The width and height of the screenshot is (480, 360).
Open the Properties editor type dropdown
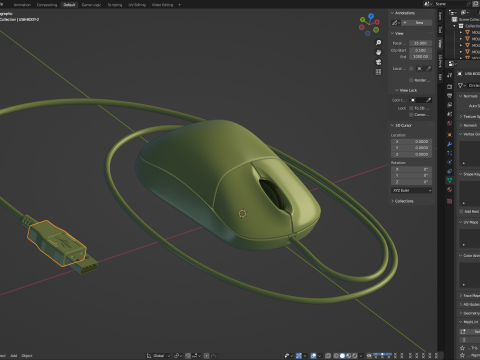click(453, 63)
